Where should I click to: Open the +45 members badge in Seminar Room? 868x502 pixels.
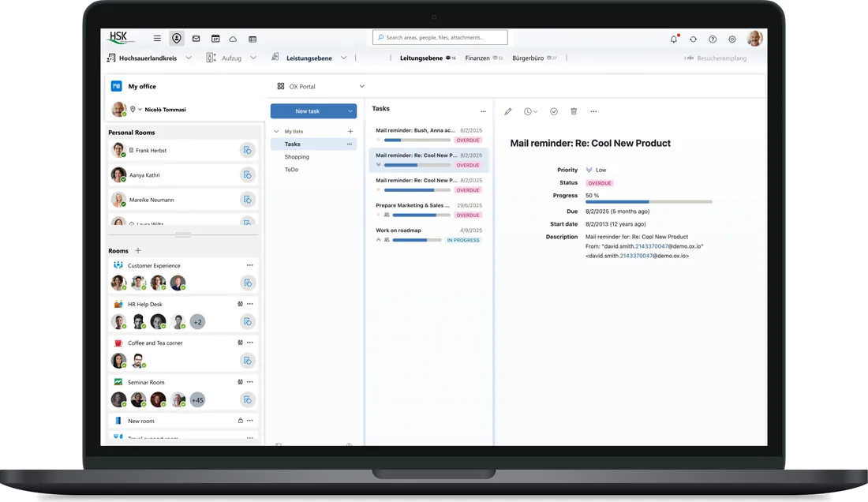click(x=197, y=399)
